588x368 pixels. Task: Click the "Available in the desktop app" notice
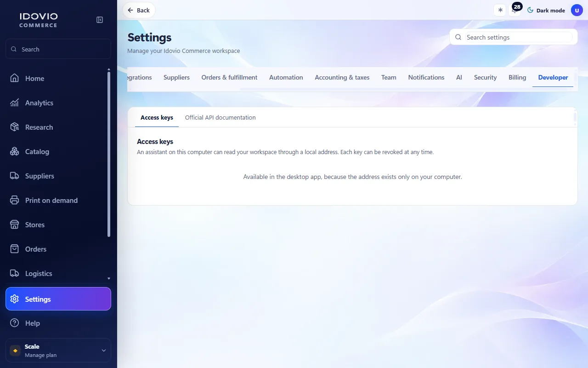(352, 177)
